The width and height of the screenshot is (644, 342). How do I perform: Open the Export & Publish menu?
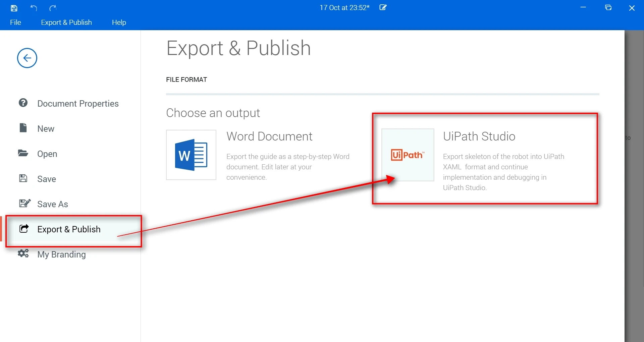click(x=66, y=22)
